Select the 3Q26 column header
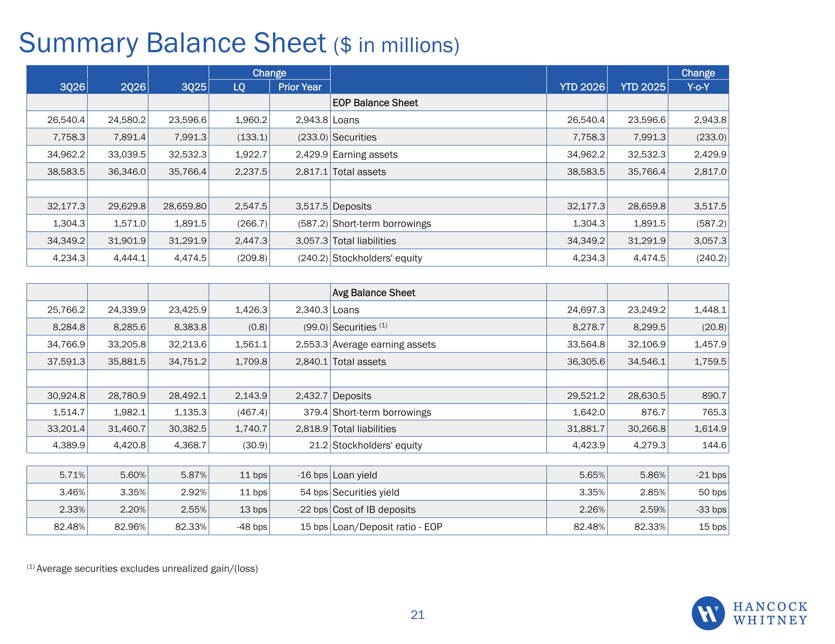 [x=72, y=87]
